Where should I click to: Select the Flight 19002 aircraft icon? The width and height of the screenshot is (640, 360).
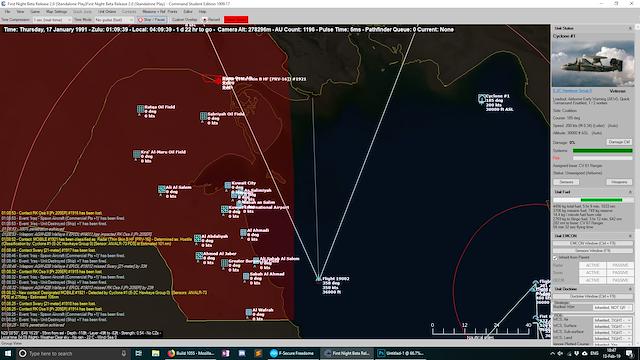(318, 279)
